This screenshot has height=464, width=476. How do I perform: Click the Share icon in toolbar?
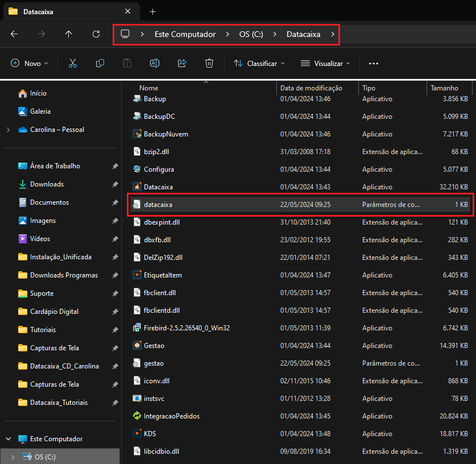tap(182, 63)
